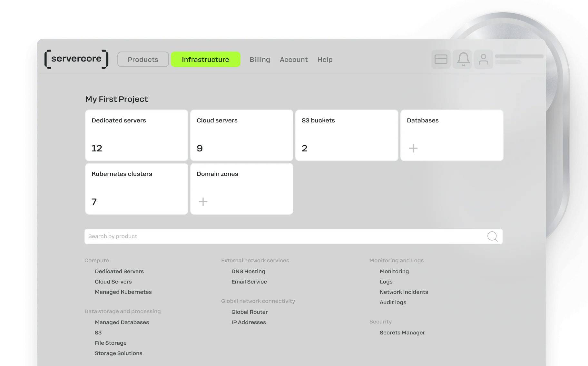The width and height of the screenshot is (588, 366).
Task: Open the S3 product link
Action: click(98, 332)
